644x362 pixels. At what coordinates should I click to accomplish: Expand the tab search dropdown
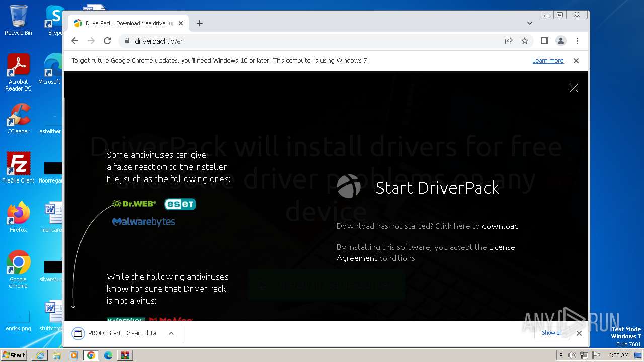(530, 23)
